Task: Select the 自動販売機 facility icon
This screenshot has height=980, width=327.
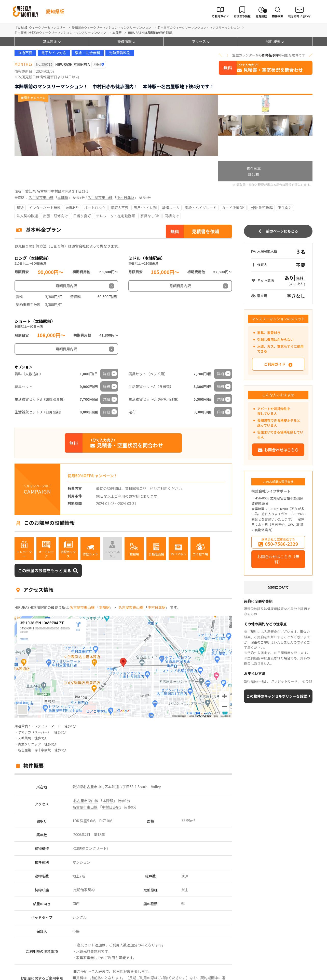Action: tap(156, 548)
